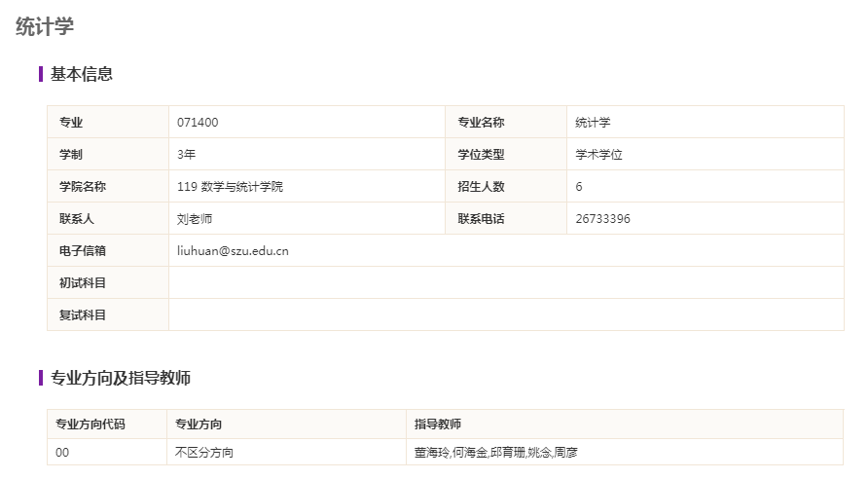Select contact name 刘老师
This screenshot has height=480, width=868.
pos(195,219)
